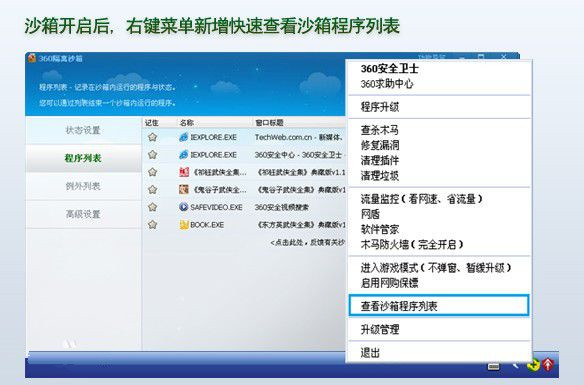Click the SAFEVIDEO.EXE play icon
This screenshot has width=584, height=385.
183,207
